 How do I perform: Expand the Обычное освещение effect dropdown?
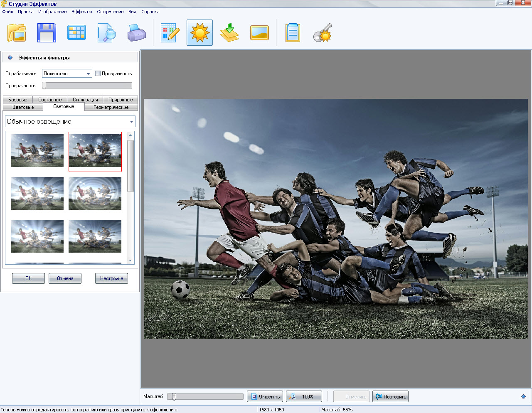pyautogui.click(x=70, y=121)
